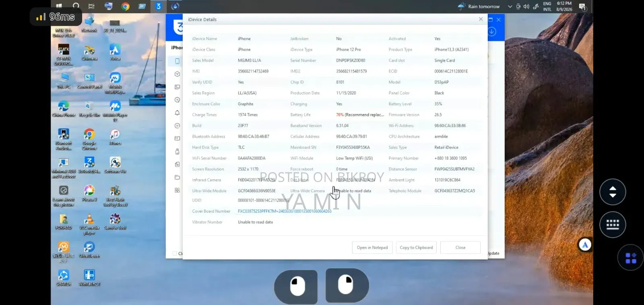Click the 3uTools download arrow icon

tap(492, 32)
